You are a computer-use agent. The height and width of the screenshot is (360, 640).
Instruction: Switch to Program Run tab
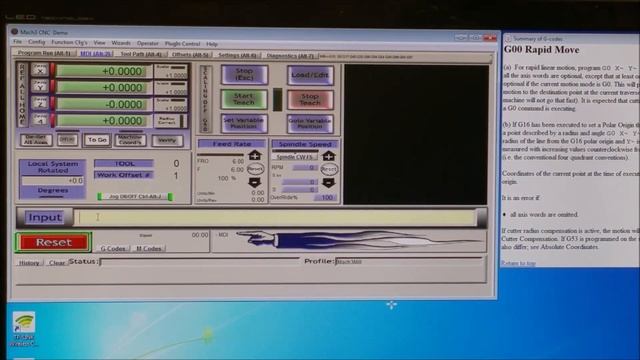44,53
